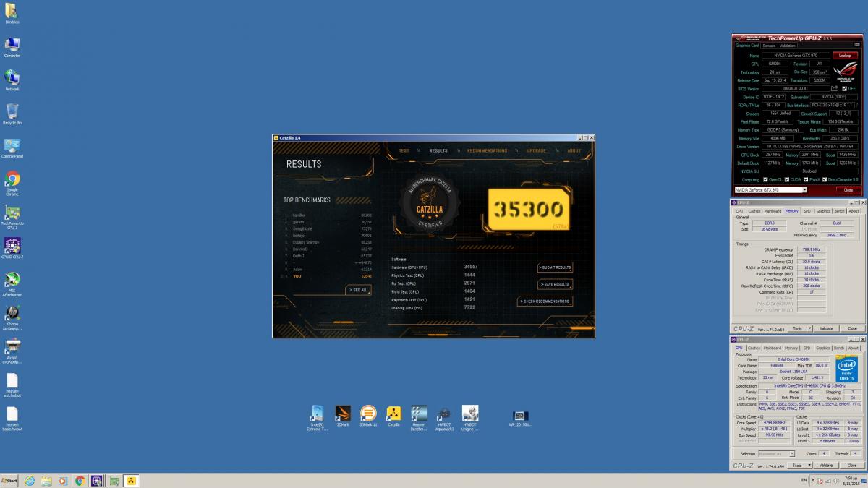Open the Bench tab in lower CPU-Z window
Screen dimensions: 868x488
click(839, 348)
